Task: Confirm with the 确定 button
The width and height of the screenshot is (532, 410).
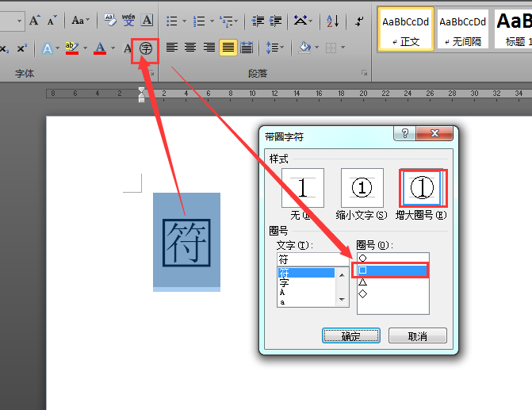Action: [350, 335]
